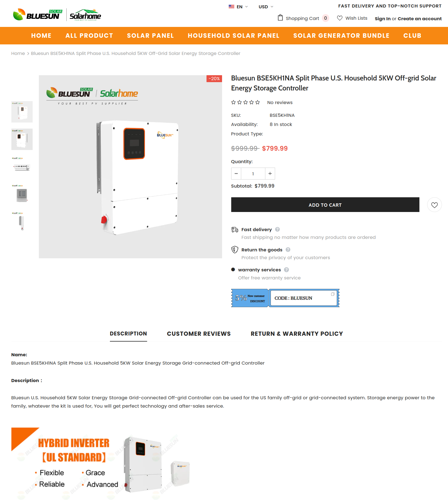Image resolution: width=448 pixels, height=500 pixels.
Task: Click the Return the goods help icon
Action: click(x=288, y=250)
